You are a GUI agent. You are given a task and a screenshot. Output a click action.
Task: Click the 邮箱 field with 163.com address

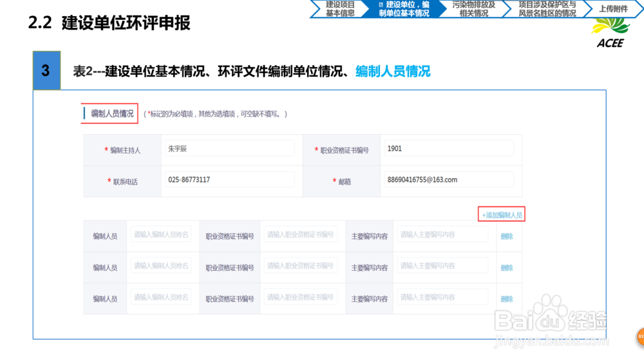(x=448, y=180)
